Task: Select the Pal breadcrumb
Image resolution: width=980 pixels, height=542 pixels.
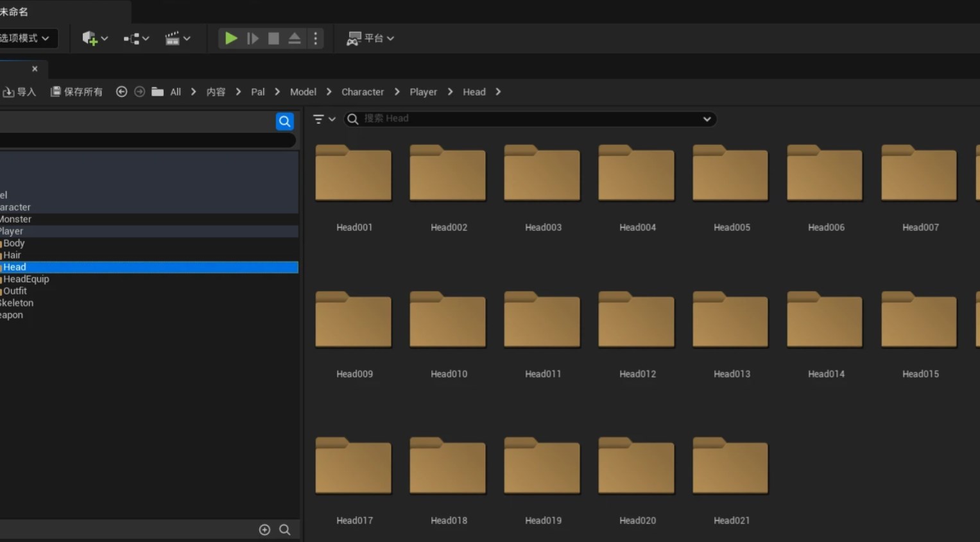Action: (x=257, y=92)
